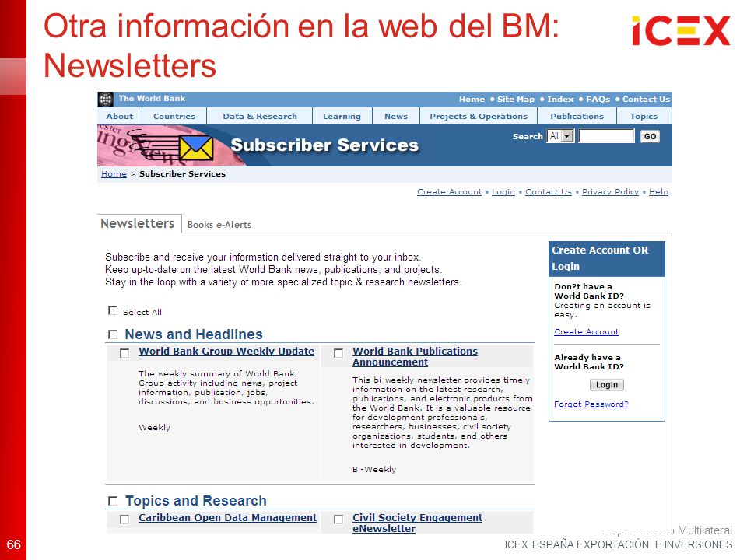Image resolution: width=747 pixels, height=560 pixels.
Task: Open the Topics menu
Action: tap(644, 116)
